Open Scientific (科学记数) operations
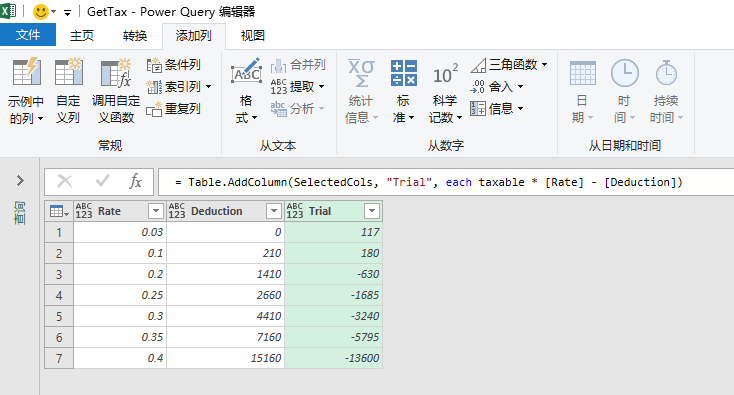The image size is (734, 395). (445, 90)
